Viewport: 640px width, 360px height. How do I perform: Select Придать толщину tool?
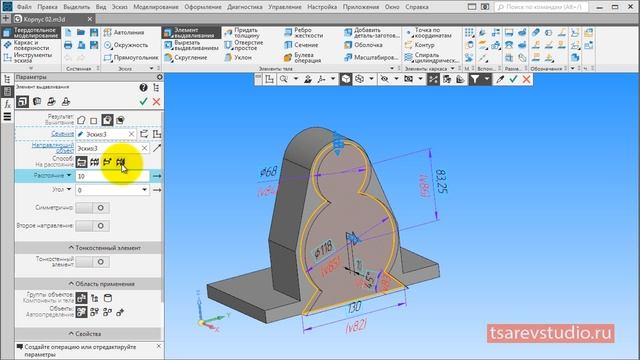243,33
